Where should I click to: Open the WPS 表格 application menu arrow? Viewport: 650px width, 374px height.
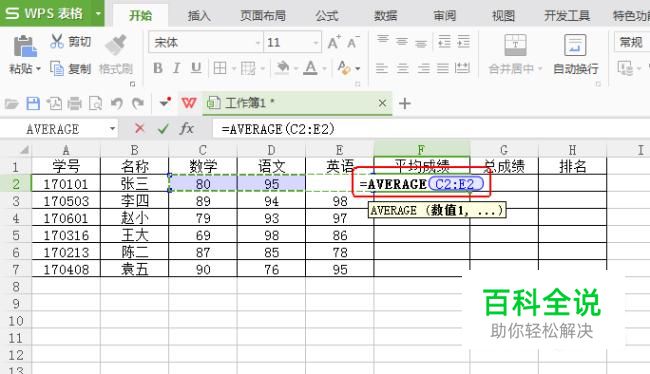(98, 13)
